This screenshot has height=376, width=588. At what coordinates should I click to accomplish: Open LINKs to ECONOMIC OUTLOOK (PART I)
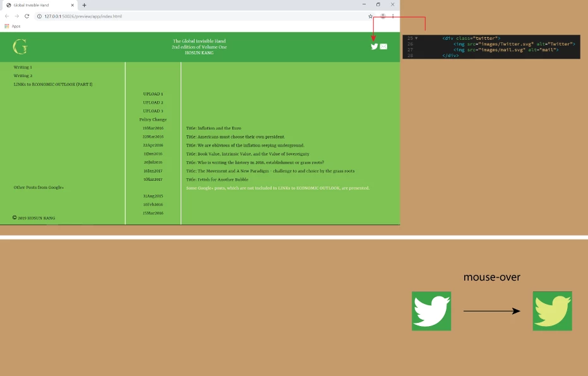(x=53, y=85)
